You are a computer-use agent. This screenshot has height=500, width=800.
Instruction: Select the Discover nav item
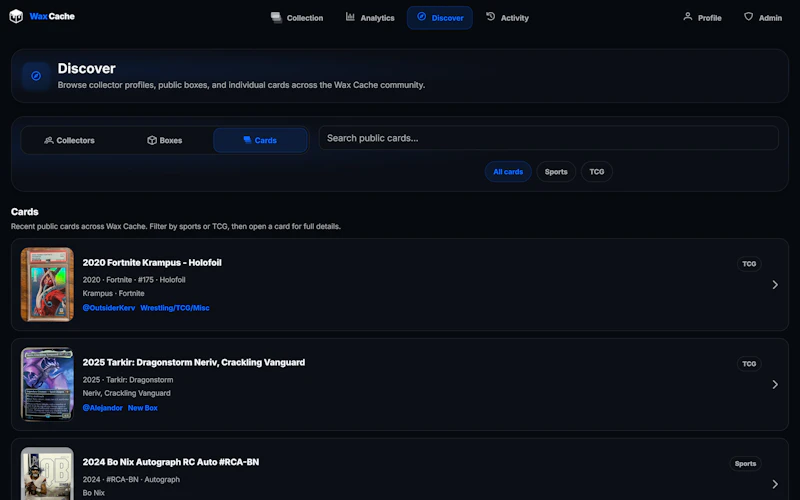[x=440, y=18]
